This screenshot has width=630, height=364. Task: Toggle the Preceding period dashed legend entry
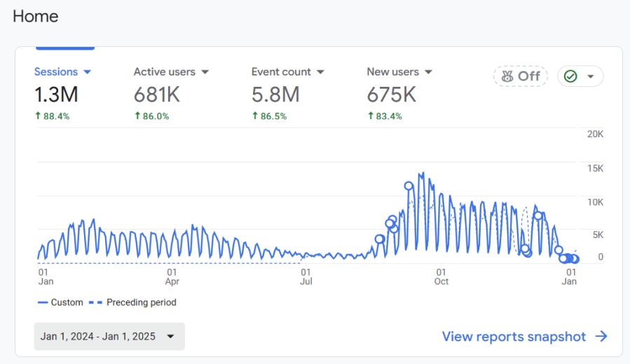141,302
